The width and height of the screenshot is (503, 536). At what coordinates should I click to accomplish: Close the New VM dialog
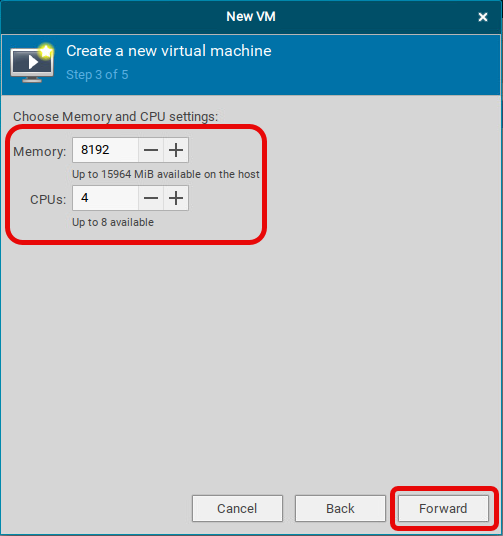(x=482, y=17)
